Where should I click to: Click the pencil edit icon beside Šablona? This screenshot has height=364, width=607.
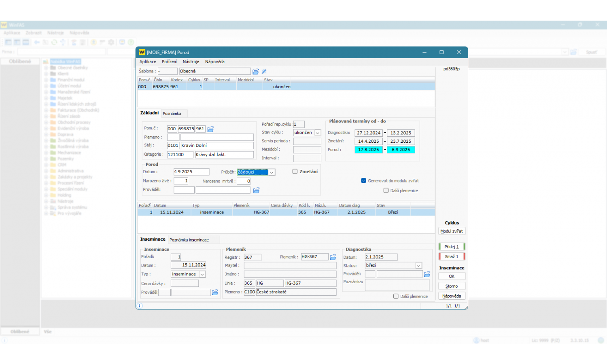pyautogui.click(x=264, y=72)
